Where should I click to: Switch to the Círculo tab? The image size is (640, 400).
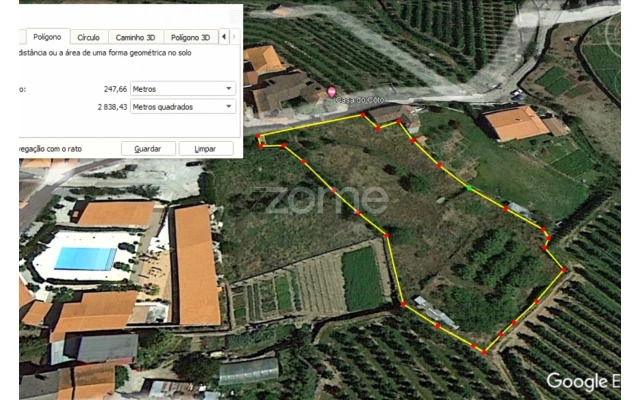pos(89,37)
